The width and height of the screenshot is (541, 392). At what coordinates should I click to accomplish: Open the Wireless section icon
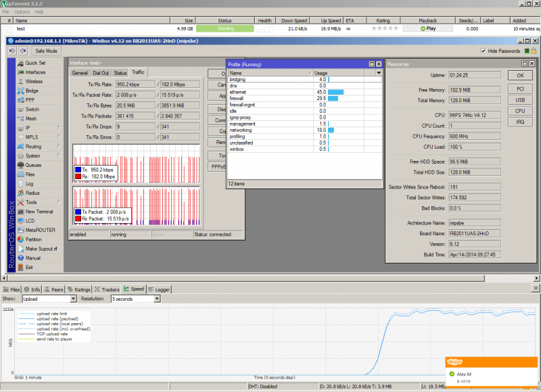click(x=20, y=81)
